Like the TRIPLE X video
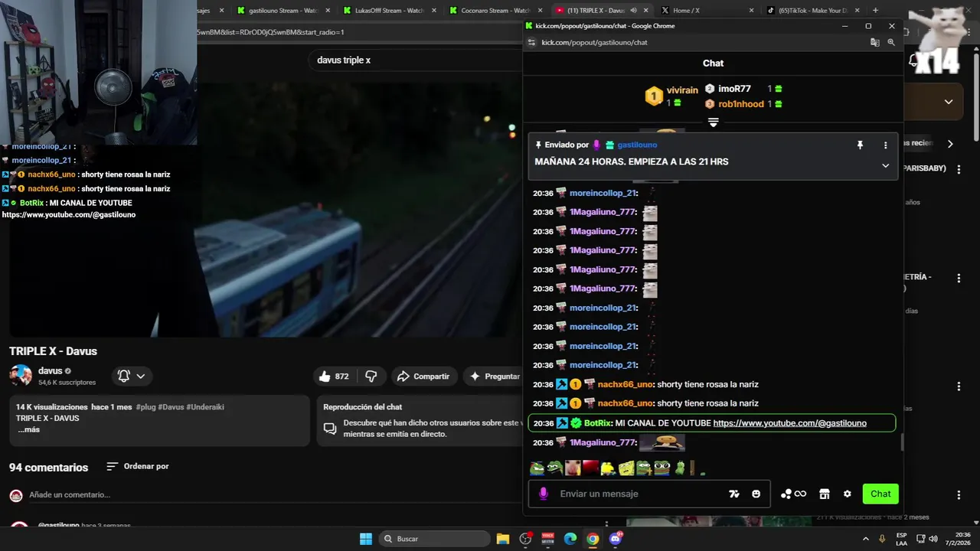The height and width of the screenshot is (551, 980). (333, 376)
